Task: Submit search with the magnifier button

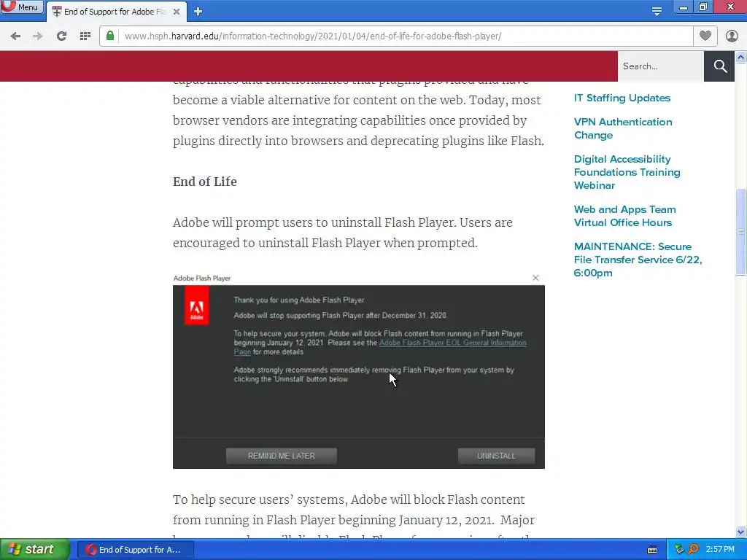Action: click(x=720, y=66)
